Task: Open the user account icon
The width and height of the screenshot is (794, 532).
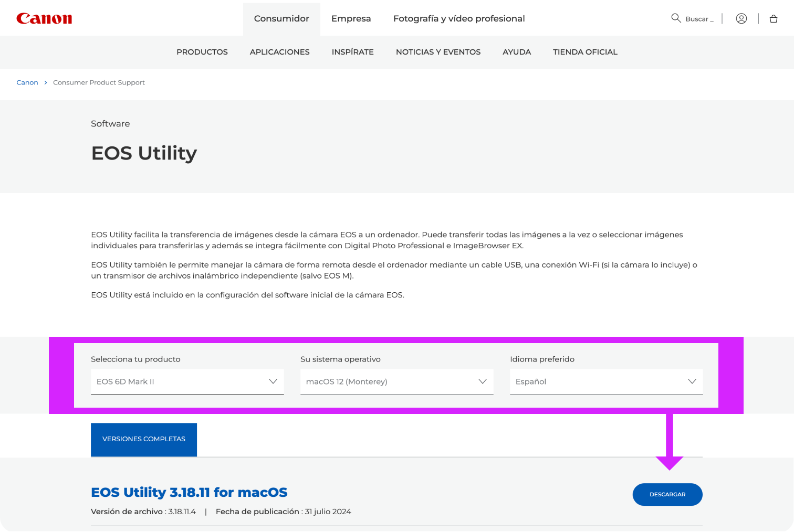Action: pyautogui.click(x=741, y=18)
